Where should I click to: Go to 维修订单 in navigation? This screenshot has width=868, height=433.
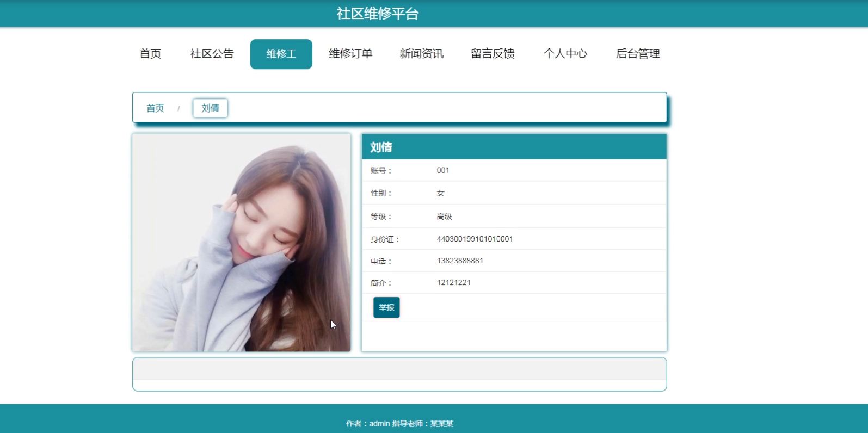(350, 54)
